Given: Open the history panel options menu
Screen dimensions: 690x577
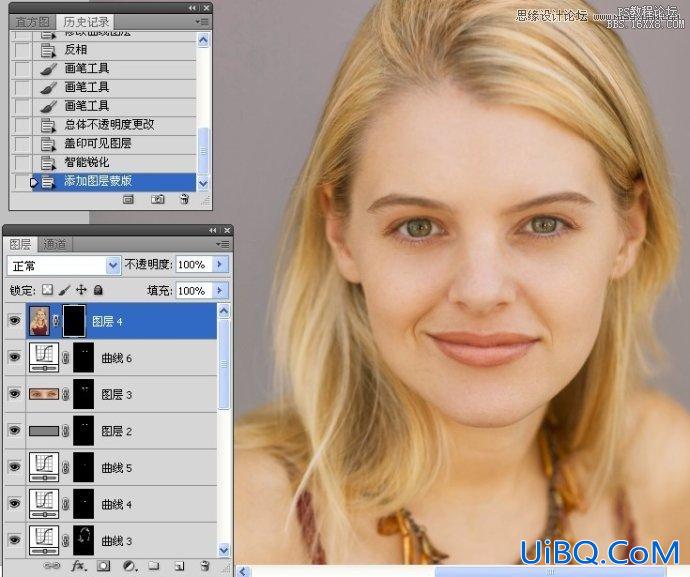Looking at the screenshot, I should click(202, 22).
